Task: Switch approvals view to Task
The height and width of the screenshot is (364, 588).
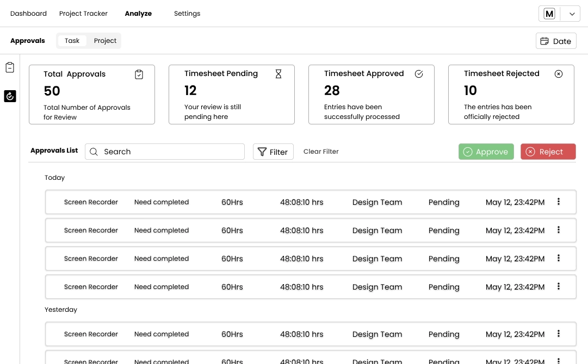Action: [72, 41]
